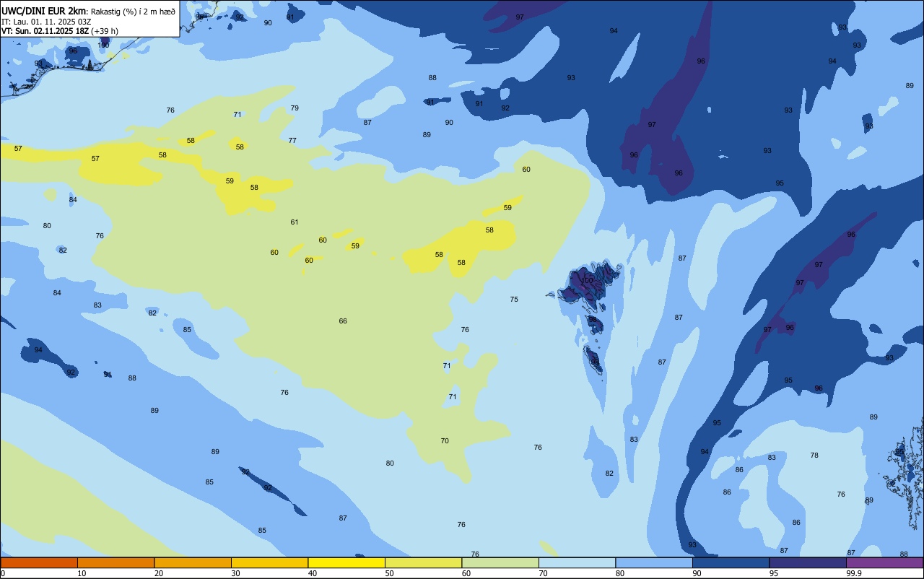Click the '78' humidity value on the map
924x579 pixels.
click(x=814, y=455)
